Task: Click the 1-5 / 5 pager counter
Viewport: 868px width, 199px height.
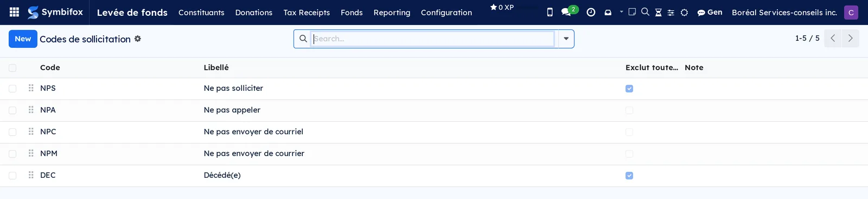Action: (807, 38)
